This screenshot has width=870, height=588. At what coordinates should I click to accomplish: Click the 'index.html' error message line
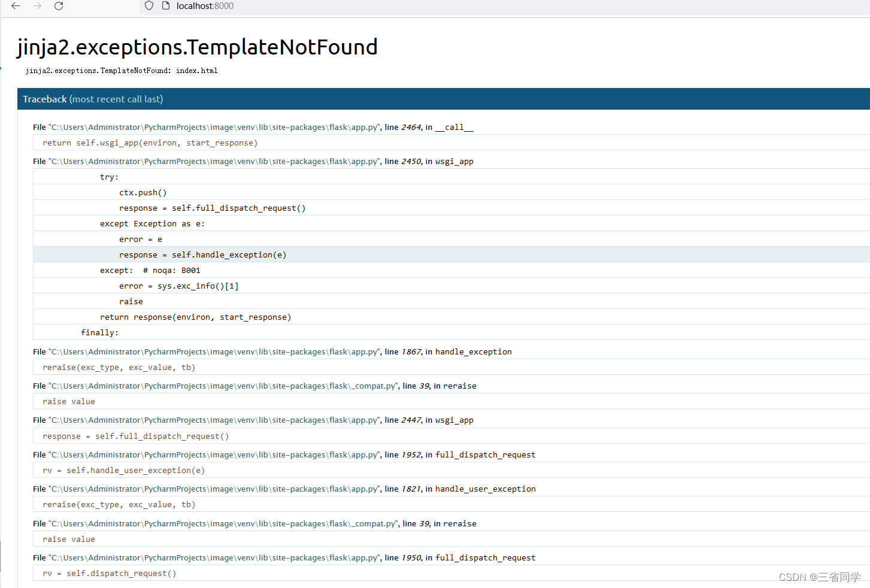(x=122, y=71)
